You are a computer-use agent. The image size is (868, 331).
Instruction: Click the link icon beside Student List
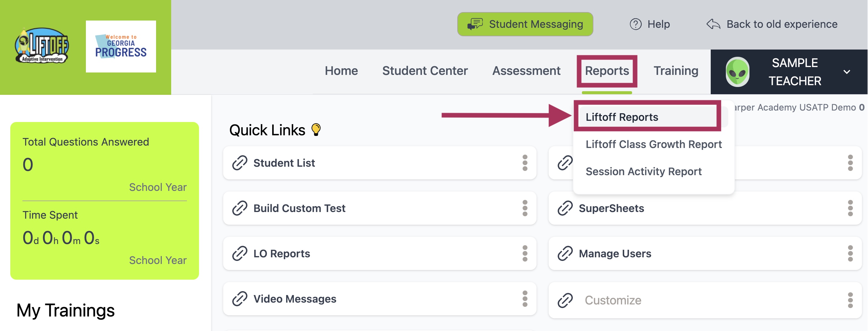pyautogui.click(x=240, y=163)
